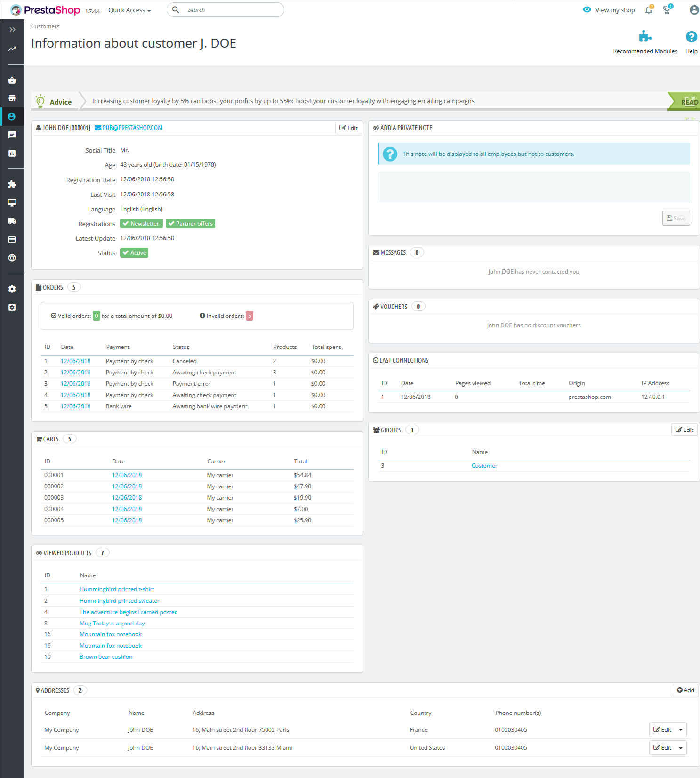
Task: Click Add button in Addresses panel
Action: [x=685, y=690]
